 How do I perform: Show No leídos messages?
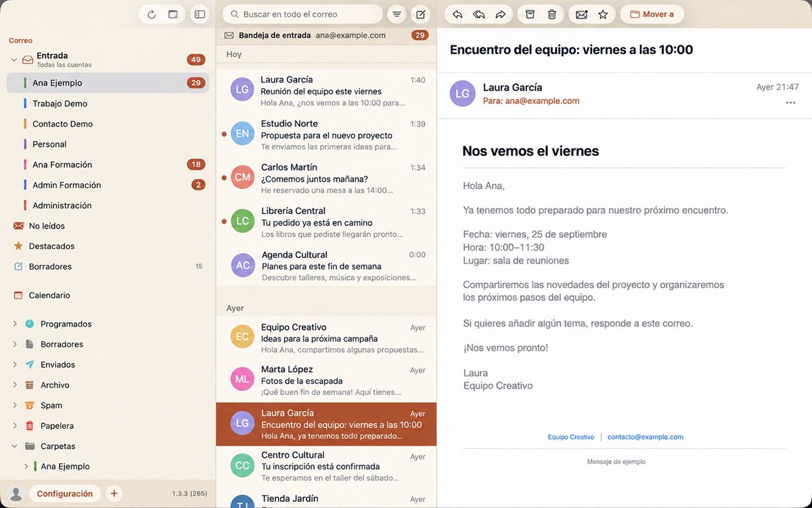[108, 226]
